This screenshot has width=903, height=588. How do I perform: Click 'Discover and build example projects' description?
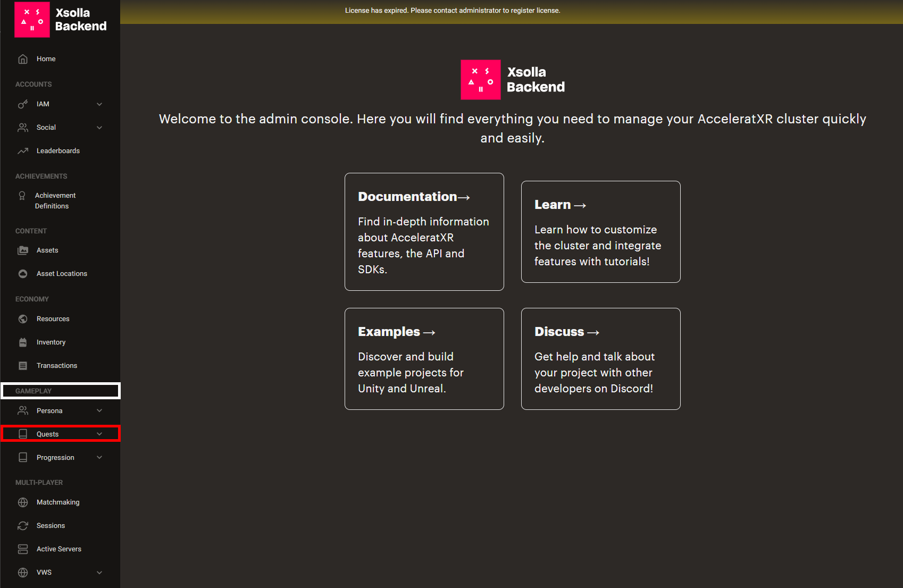411,373
